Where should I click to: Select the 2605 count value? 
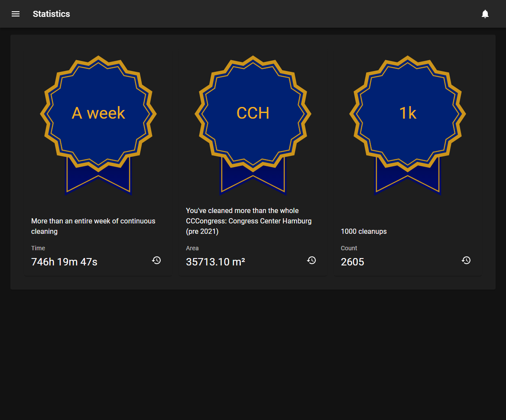(352, 262)
